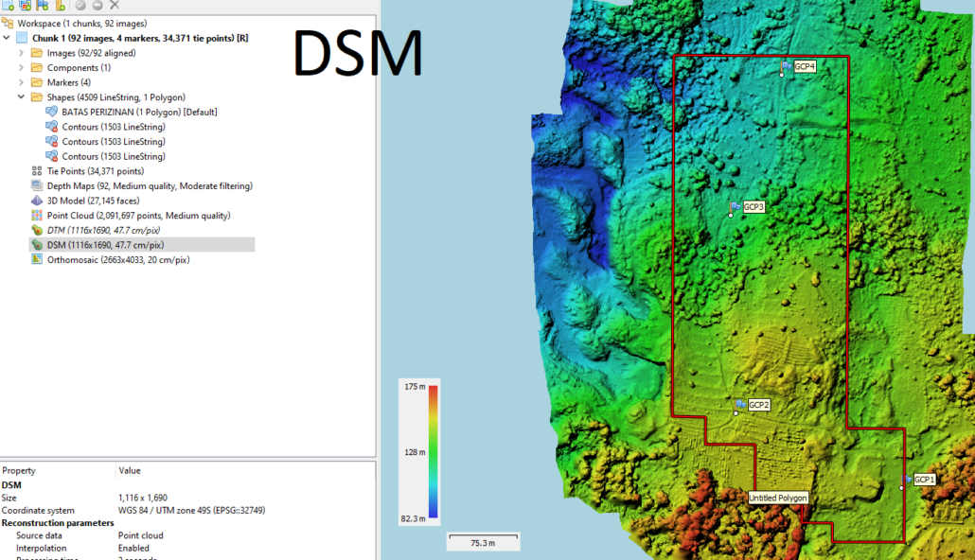Click the Disable toolbar toggle
975x560 pixels.
96,6
